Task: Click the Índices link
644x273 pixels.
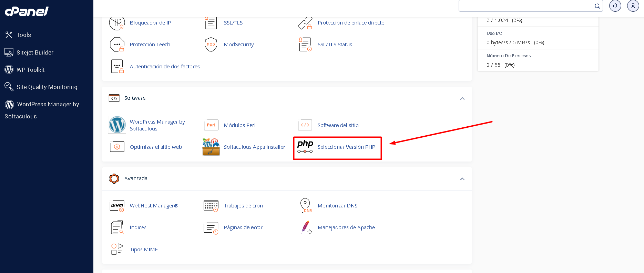Action: (138, 227)
